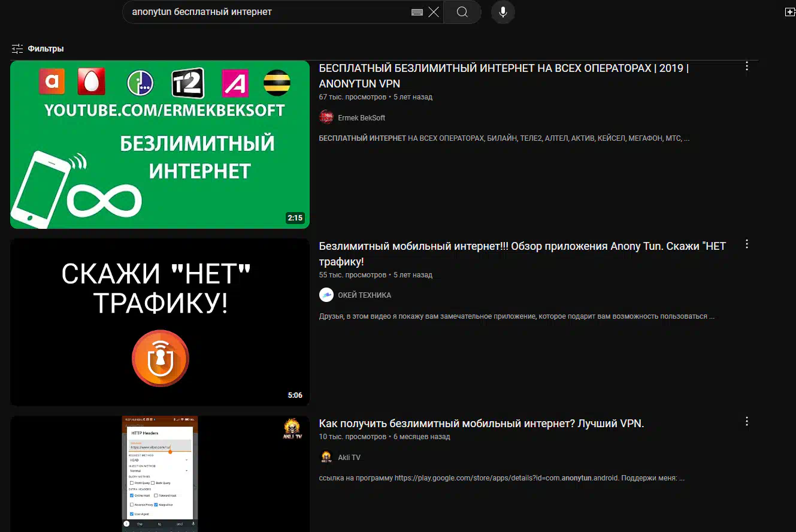The width and height of the screenshot is (796, 532).
Task: Click the ОКЕЙ ТЕХНИКА channel avatar
Action: pos(326,295)
